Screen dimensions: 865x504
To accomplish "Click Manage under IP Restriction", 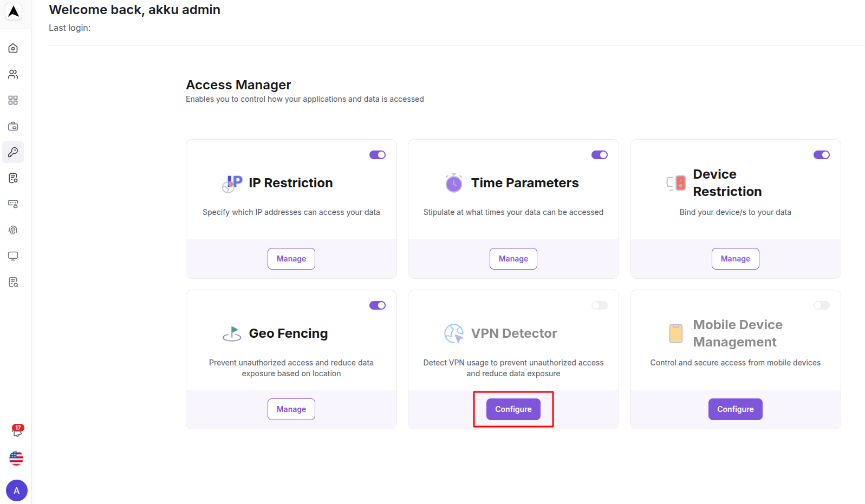I will coord(291,259).
